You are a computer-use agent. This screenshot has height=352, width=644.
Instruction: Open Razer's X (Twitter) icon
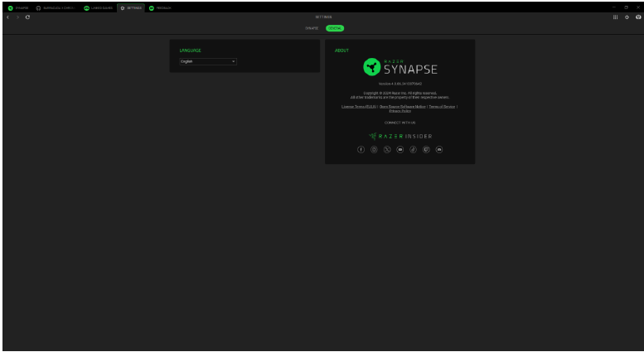coord(387,150)
